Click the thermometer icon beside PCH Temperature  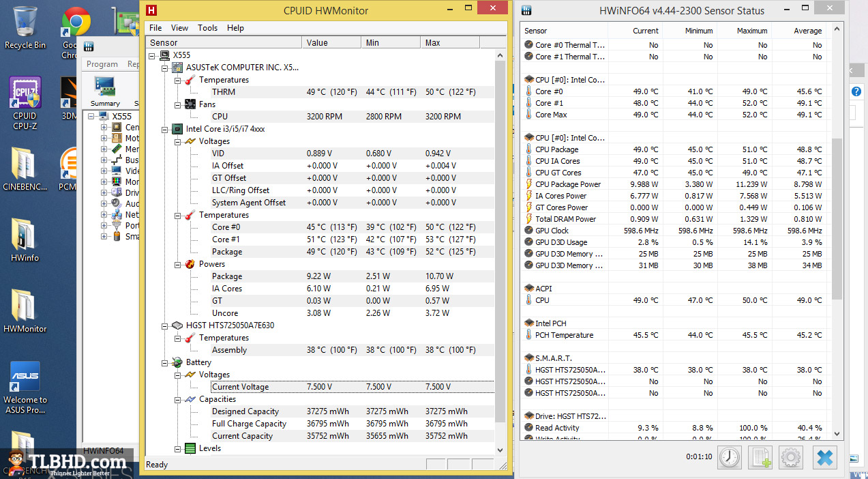[x=528, y=335]
